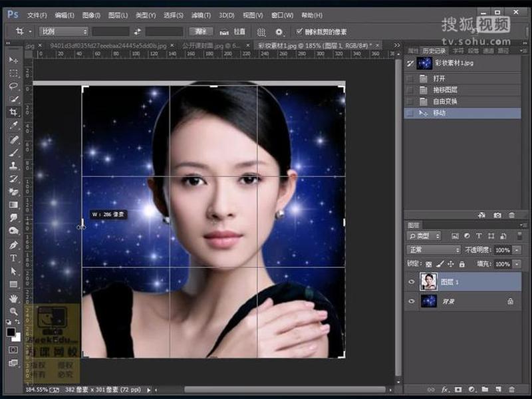
Task: Open the crop settings gear menu
Action: point(279,32)
